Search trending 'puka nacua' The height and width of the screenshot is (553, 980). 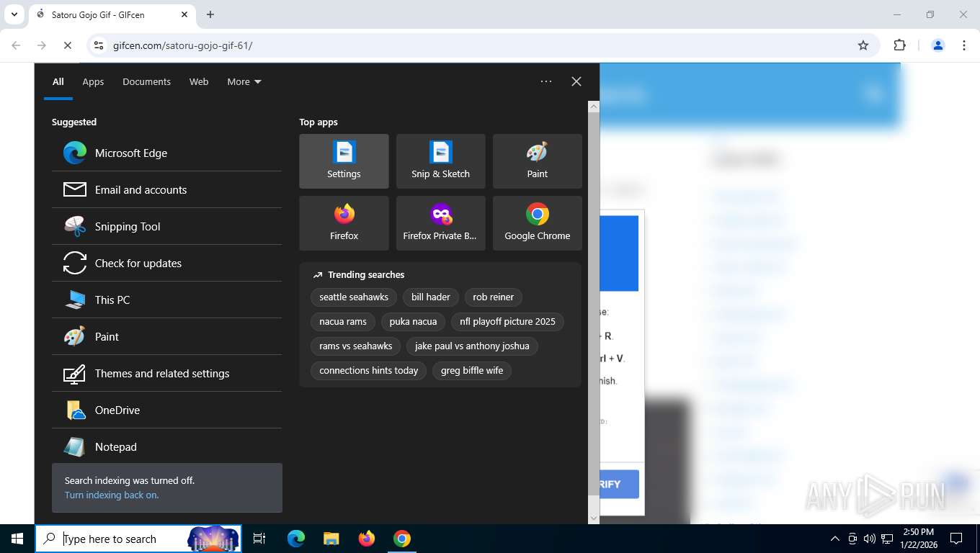coord(413,321)
